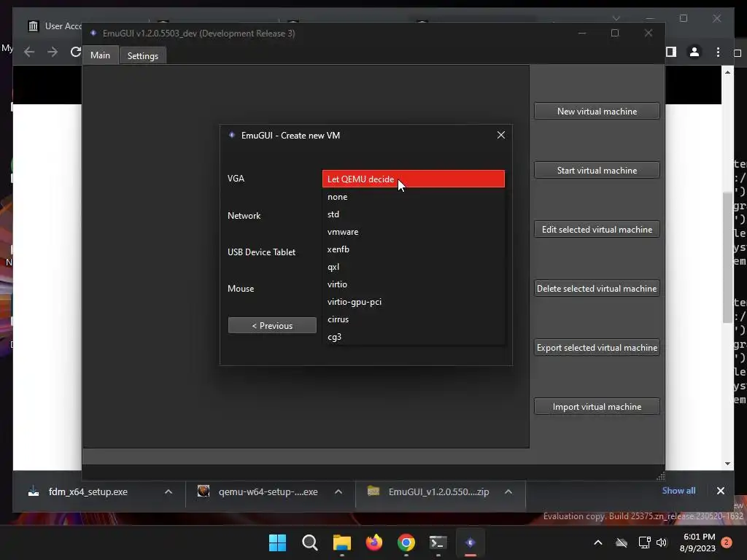Click Chrome forward arrow
Viewport: 747px width, 560px height.
(x=53, y=52)
